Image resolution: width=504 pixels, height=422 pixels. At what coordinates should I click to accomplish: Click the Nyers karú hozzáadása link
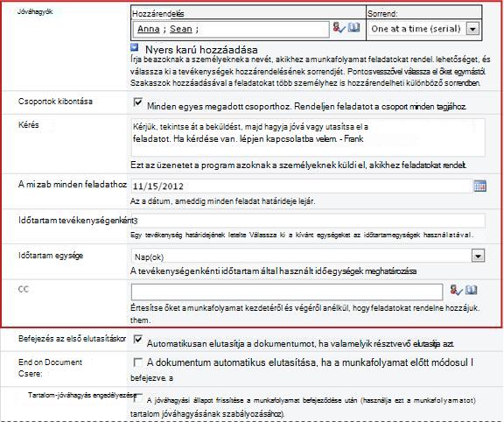tap(201, 50)
